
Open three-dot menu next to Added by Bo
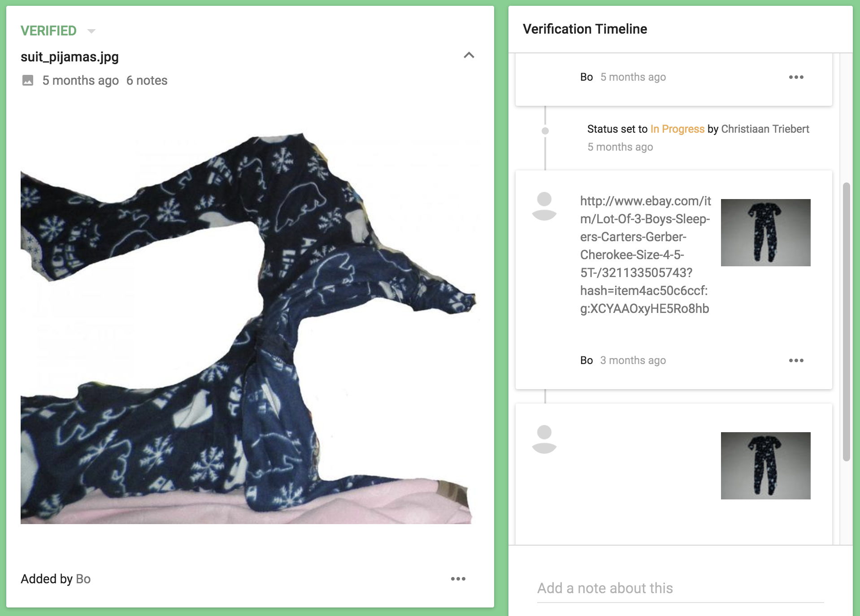[x=458, y=579]
